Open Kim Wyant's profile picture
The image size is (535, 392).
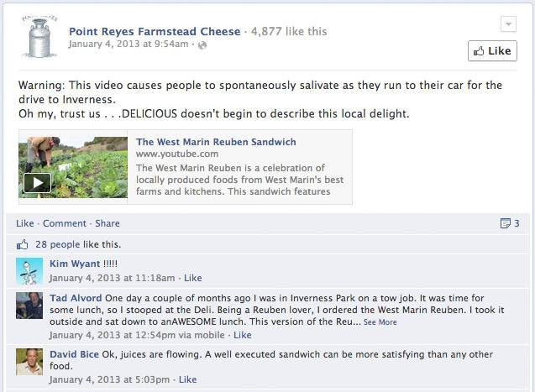coord(29,271)
